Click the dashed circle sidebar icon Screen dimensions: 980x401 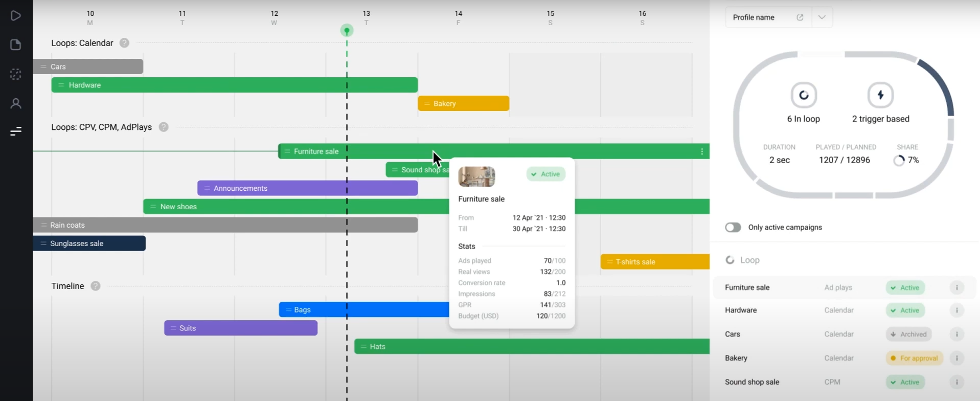click(x=16, y=74)
